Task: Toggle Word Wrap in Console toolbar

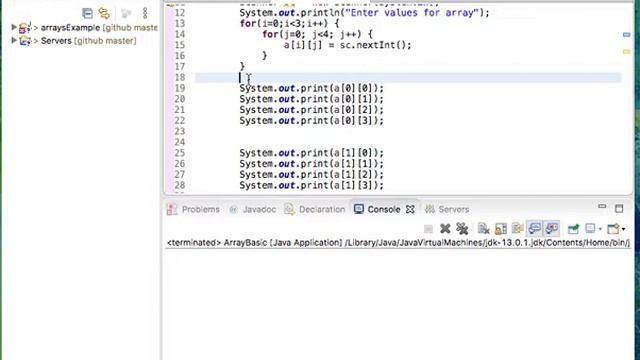Action: (x=518, y=229)
